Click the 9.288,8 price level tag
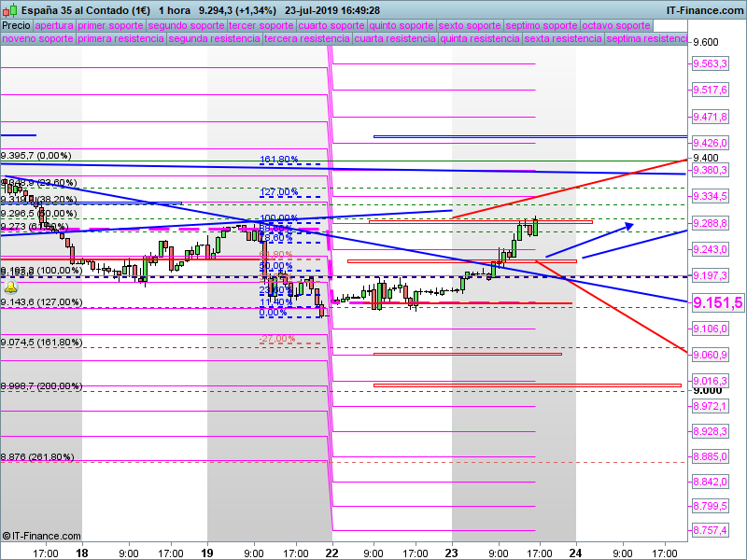The height and width of the screenshot is (560, 747). click(710, 223)
